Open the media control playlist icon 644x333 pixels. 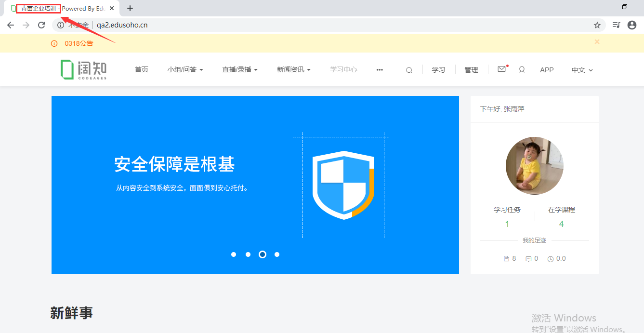pos(616,25)
